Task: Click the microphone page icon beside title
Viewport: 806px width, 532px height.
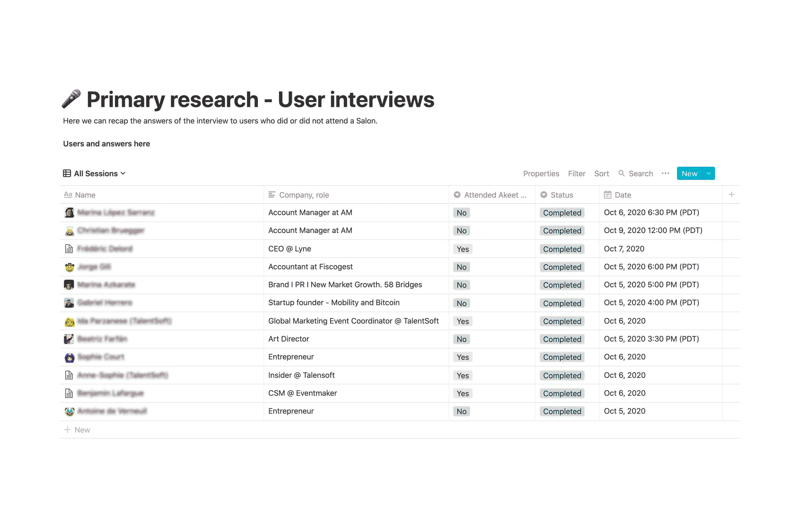Action: pyautogui.click(x=71, y=99)
